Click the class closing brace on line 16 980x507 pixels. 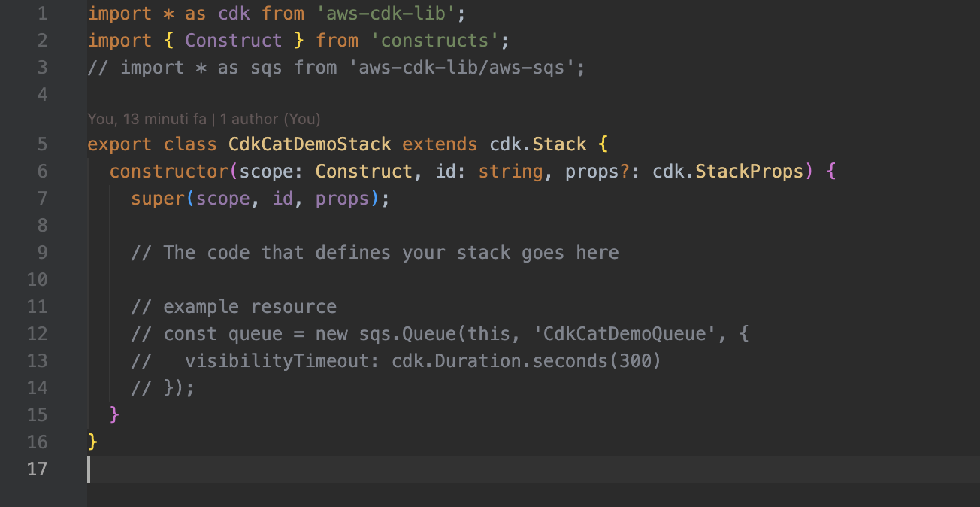pyautogui.click(x=93, y=442)
